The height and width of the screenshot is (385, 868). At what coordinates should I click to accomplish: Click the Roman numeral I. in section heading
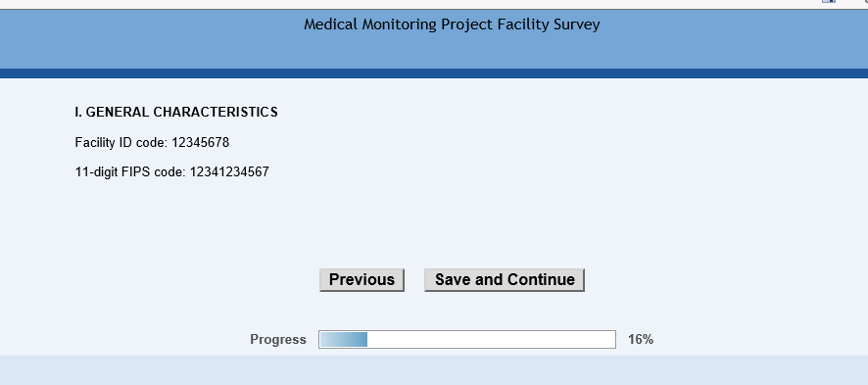point(78,113)
